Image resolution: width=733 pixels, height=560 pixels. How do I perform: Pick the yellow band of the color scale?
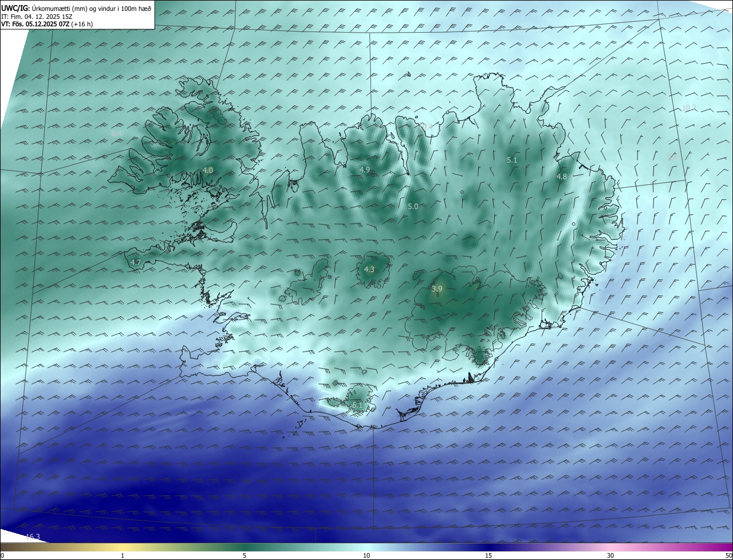[x=123, y=547]
